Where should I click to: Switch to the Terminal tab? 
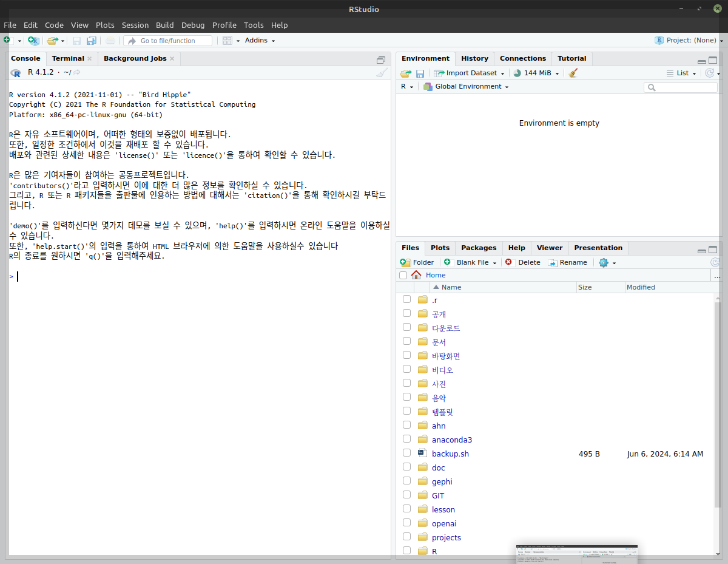(x=68, y=58)
